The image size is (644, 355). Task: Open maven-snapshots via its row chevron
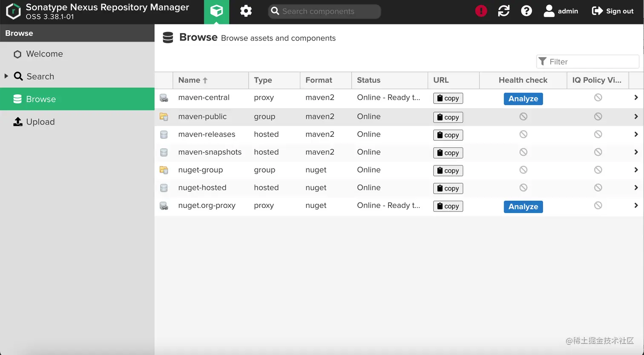(x=636, y=152)
